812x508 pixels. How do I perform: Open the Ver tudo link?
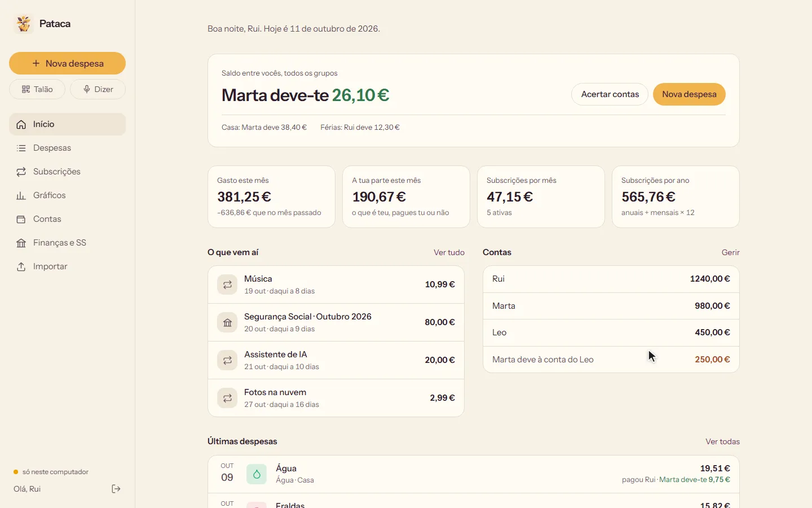(449, 252)
